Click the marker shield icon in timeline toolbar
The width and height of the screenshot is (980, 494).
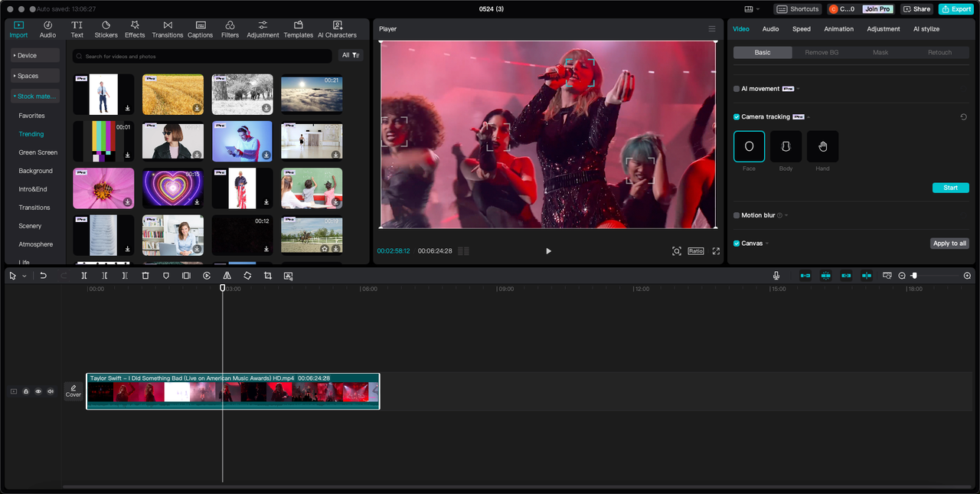coord(166,276)
